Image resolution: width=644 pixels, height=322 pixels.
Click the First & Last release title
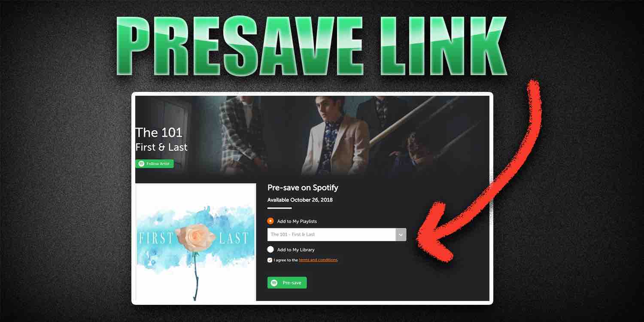(x=161, y=147)
